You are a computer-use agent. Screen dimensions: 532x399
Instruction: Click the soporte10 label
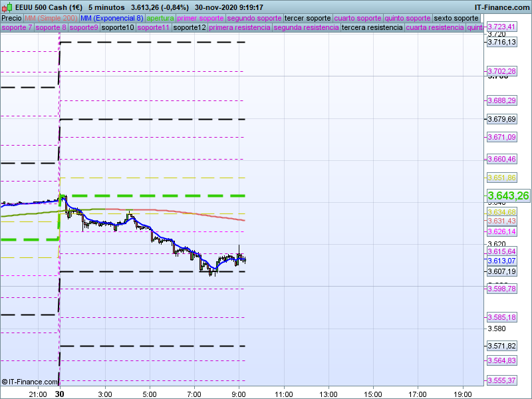pyautogui.click(x=118, y=27)
